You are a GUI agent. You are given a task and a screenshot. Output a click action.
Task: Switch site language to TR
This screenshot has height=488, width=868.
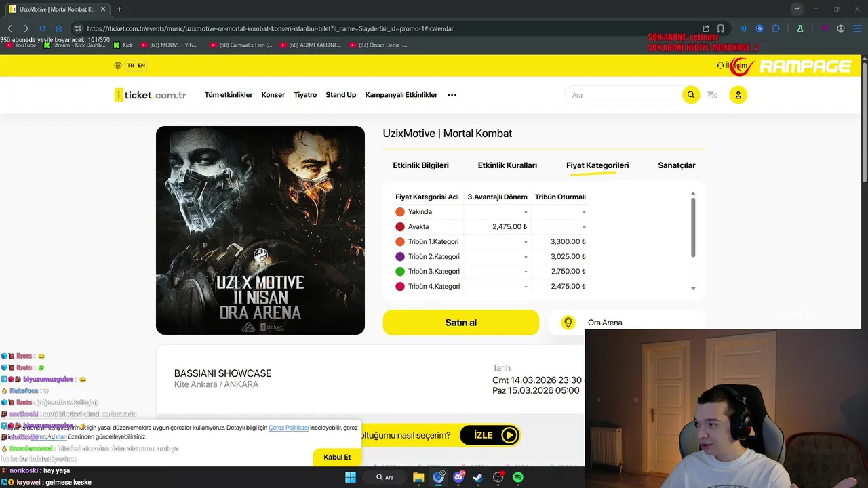coord(130,66)
